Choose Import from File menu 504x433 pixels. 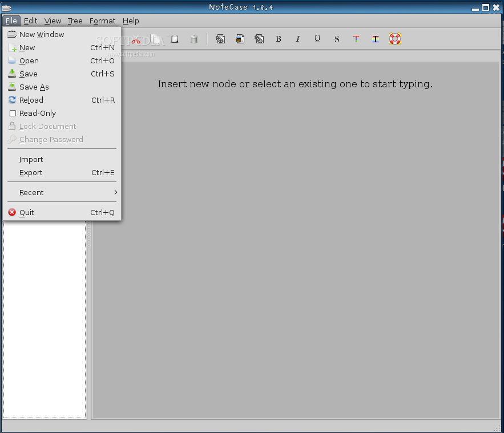coord(62,159)
